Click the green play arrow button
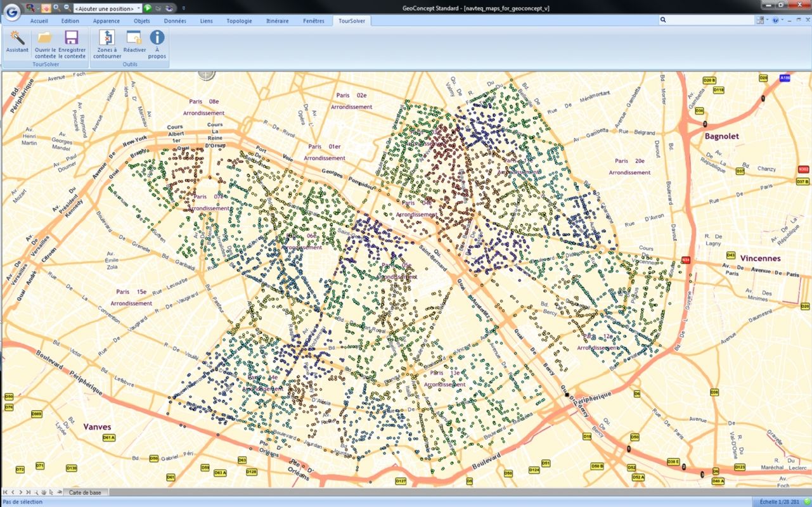 148,8
